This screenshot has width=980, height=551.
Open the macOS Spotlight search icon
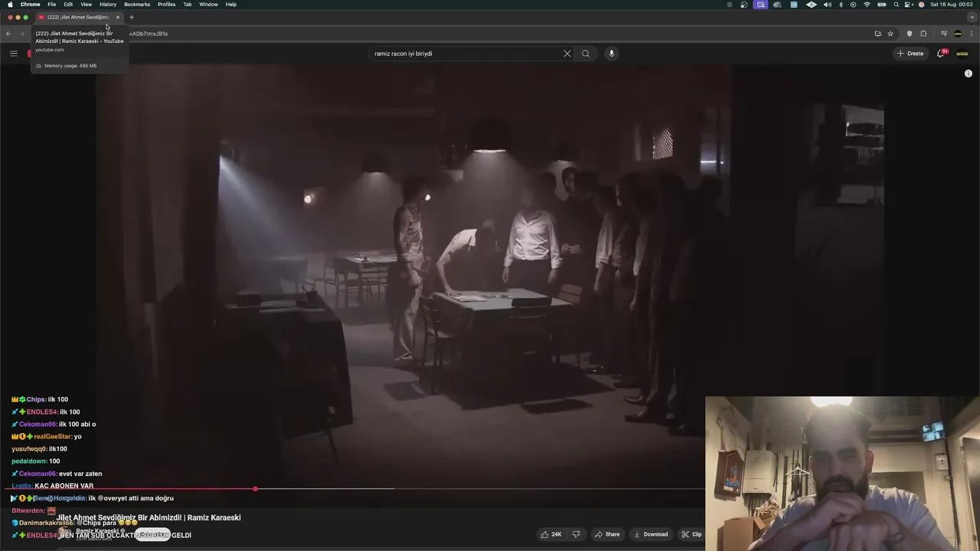[896, 5]
